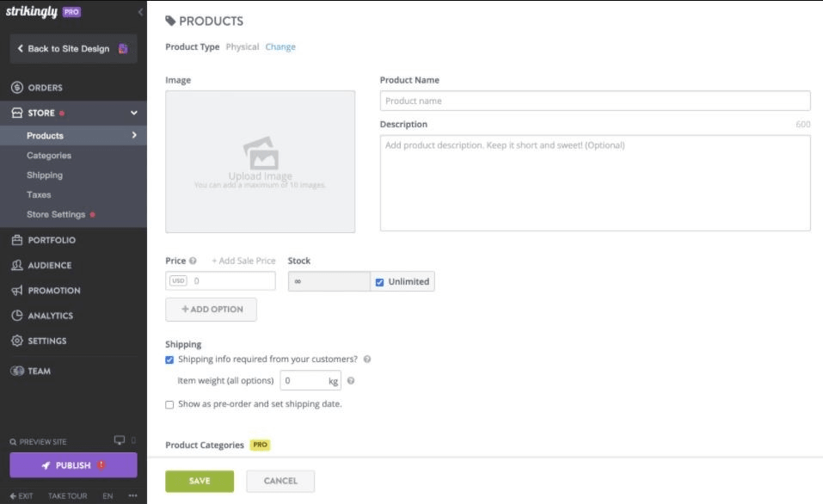Click the Audience people icon
Viewport: 823px width, 504px height.
tap(16, 266)
